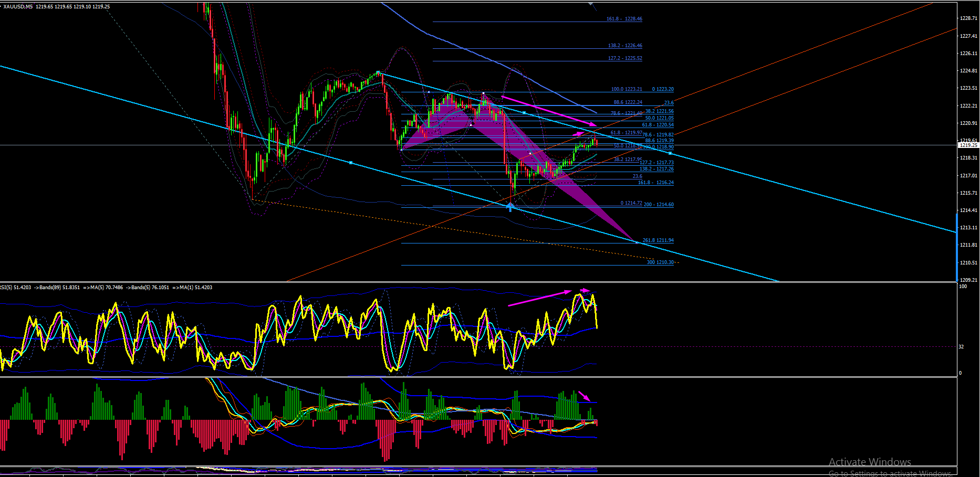Click the Fibonacci level 78.6 - 1219.82
The width and height of the screenshot is (980, 477).
point(658,135)
